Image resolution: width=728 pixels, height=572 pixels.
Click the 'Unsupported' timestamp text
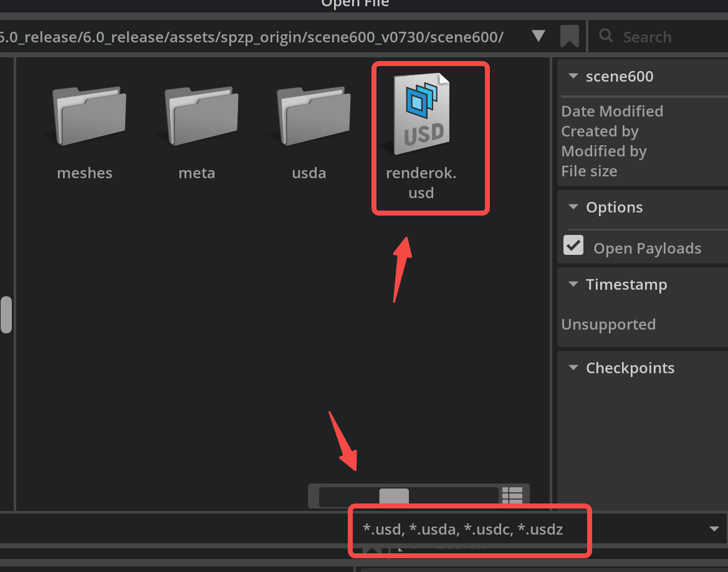point(608,324)
